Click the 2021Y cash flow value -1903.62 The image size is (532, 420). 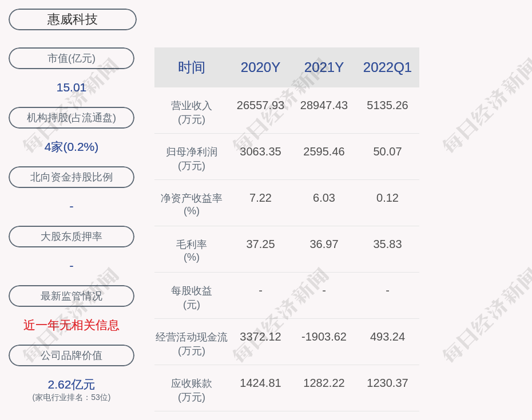[324, 337]
